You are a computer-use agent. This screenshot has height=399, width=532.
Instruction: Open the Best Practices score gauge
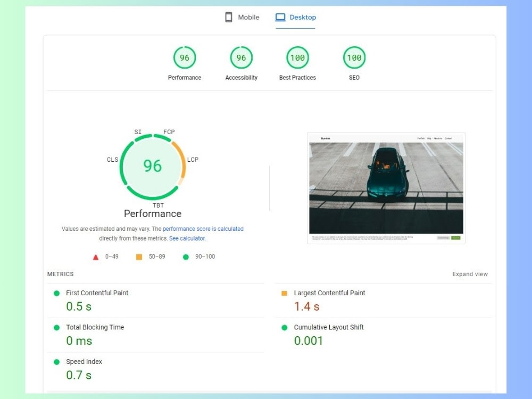click(297, 57)
